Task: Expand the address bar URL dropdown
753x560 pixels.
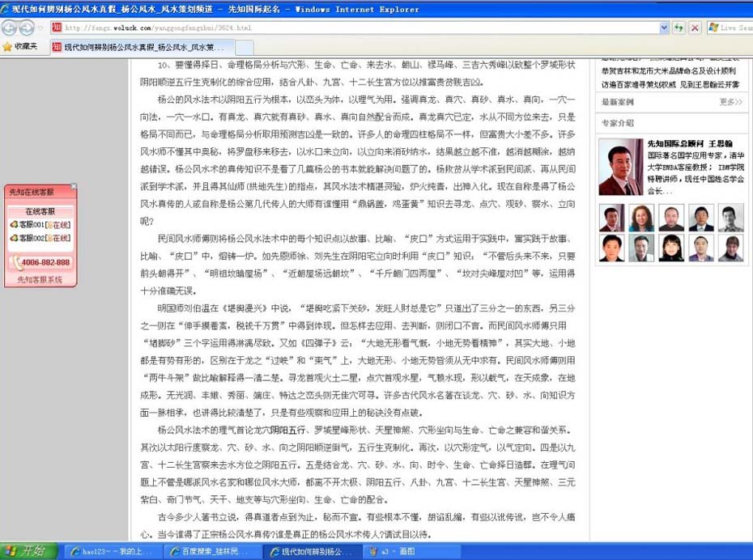Action: point(664,28)
